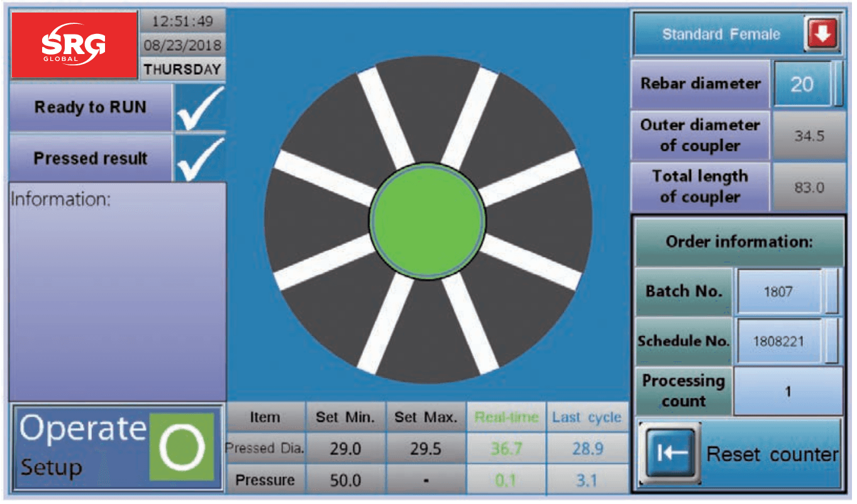Click the Batch No. label

pyautogui.click(x=684, y=292)
